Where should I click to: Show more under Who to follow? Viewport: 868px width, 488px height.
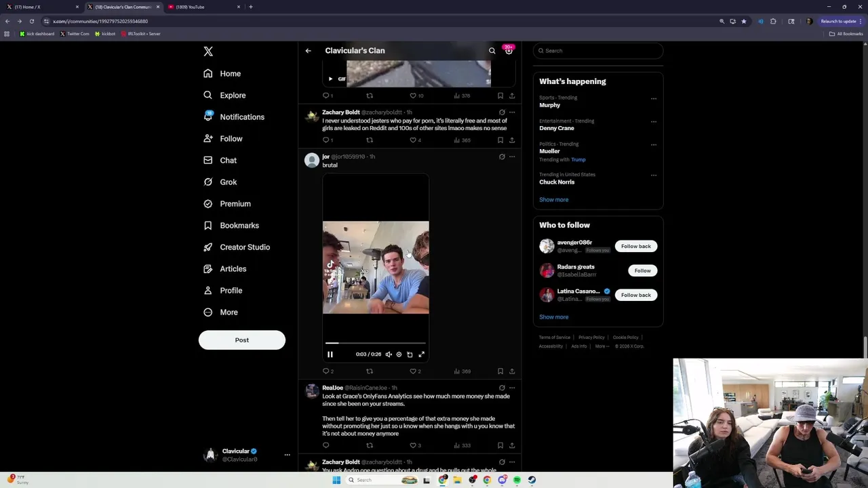coord(554,317)
